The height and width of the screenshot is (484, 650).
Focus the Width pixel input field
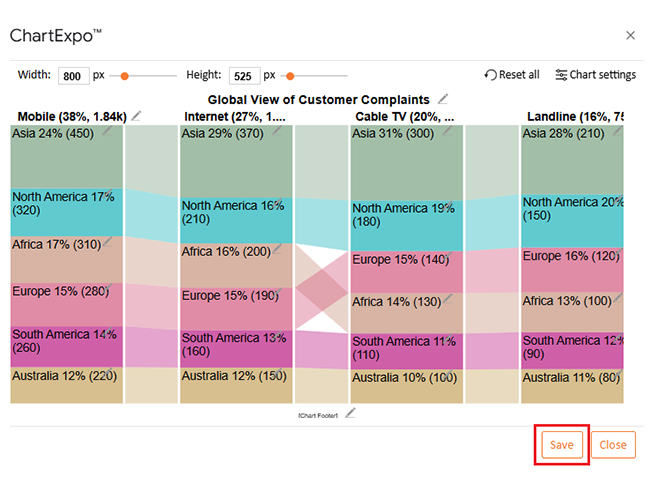[74, 76]
